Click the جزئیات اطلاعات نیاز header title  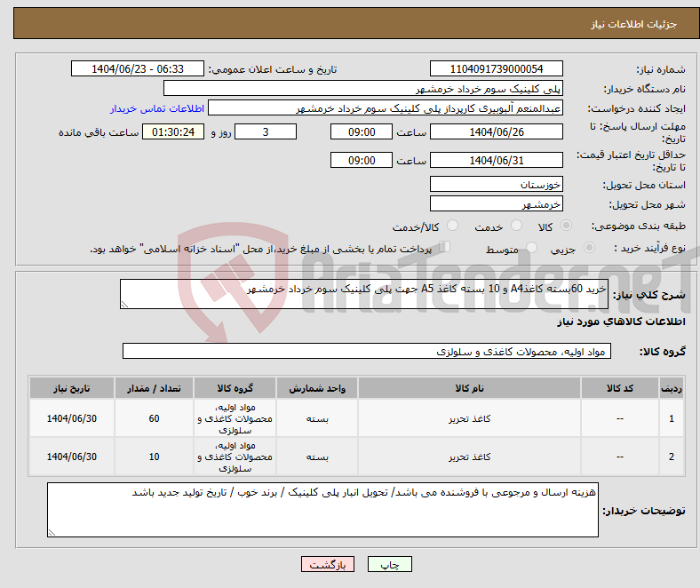(634, 24)
